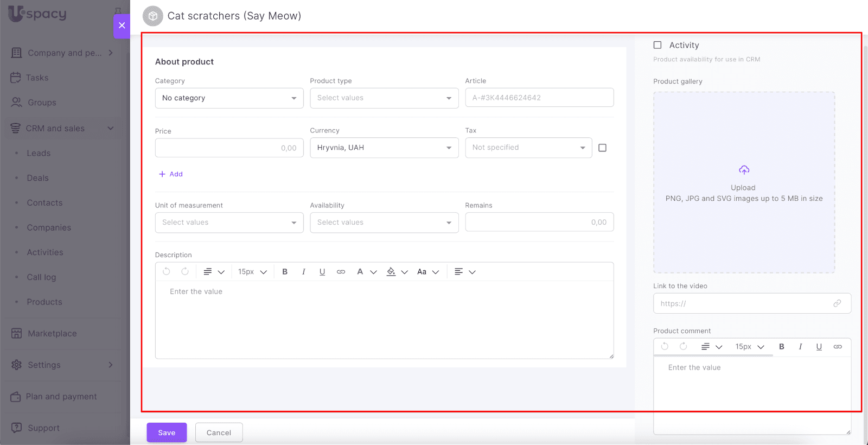Open the fill color picker in Description
868x445 pixels.
(392, 272)
